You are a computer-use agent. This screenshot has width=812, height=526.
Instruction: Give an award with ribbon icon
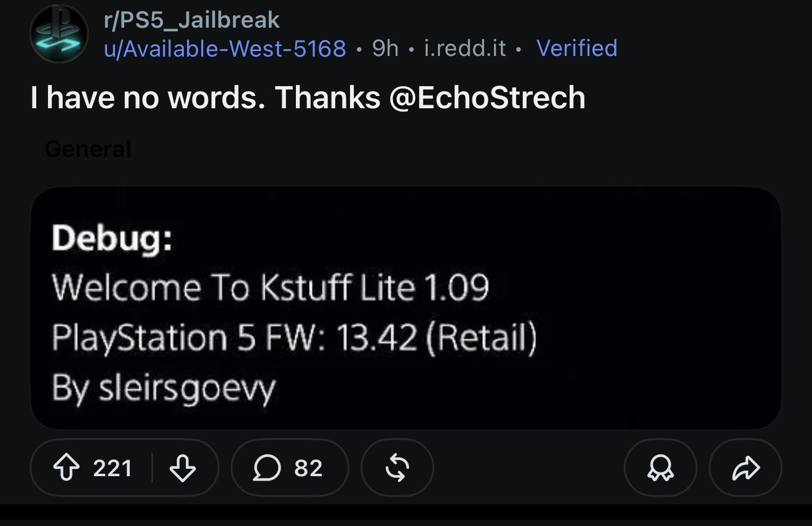pyautogui.click(x=661, y=468)
